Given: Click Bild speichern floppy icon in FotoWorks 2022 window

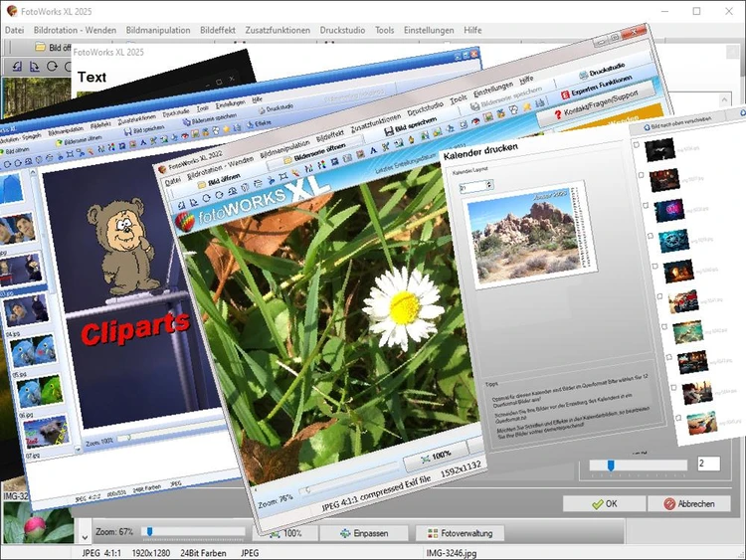Looking at the screenshot, I should click(x=389, y=131).
